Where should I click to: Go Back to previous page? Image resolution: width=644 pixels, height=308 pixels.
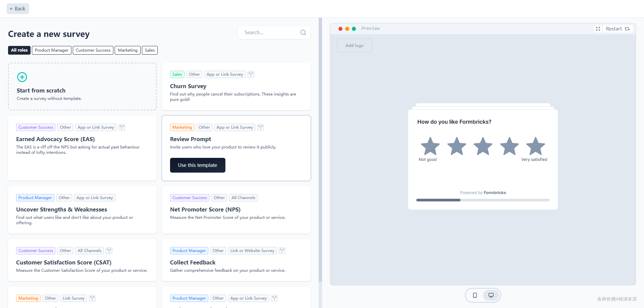pos(18,9)
